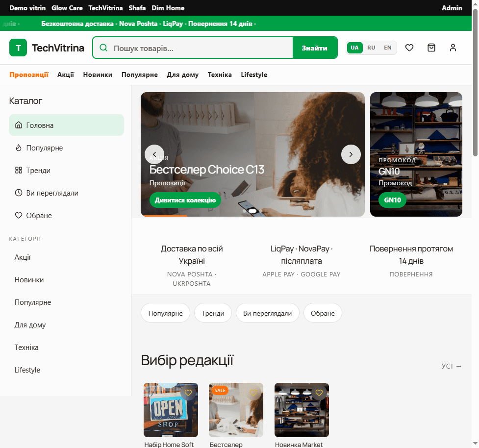This screenshot has height=448, width=479.
Task: Click the flame icon beside Популярне
Action: [19, 148]
